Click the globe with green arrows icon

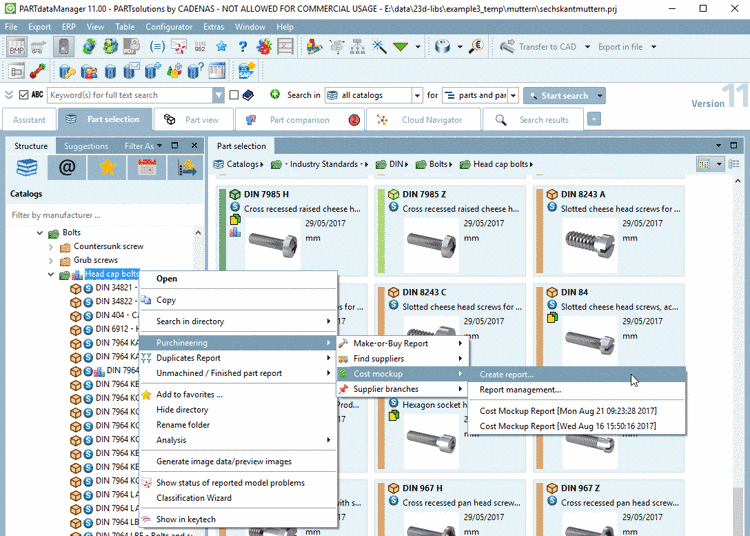click(x=89, y=46)
